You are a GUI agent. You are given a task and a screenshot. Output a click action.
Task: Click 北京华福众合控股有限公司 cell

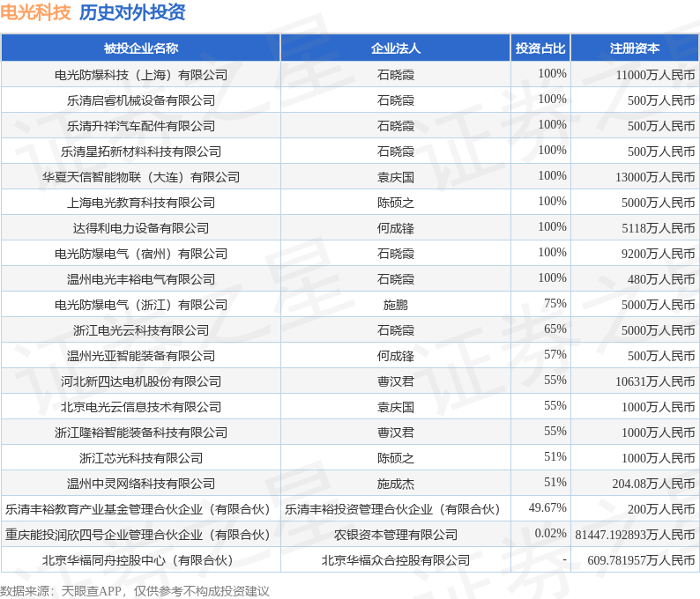pos(396,559)
